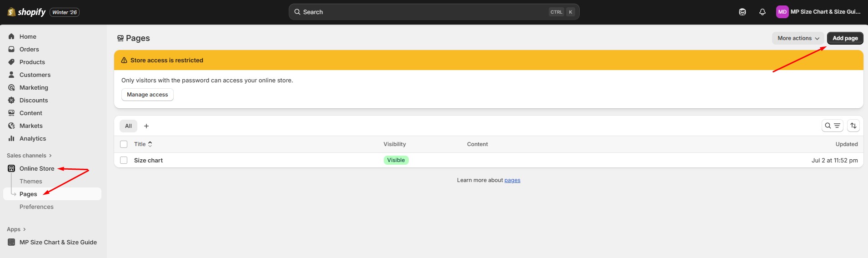Open search and filter for pages
The height and width of the screenshot is (258, 868).
coord(832,126)
